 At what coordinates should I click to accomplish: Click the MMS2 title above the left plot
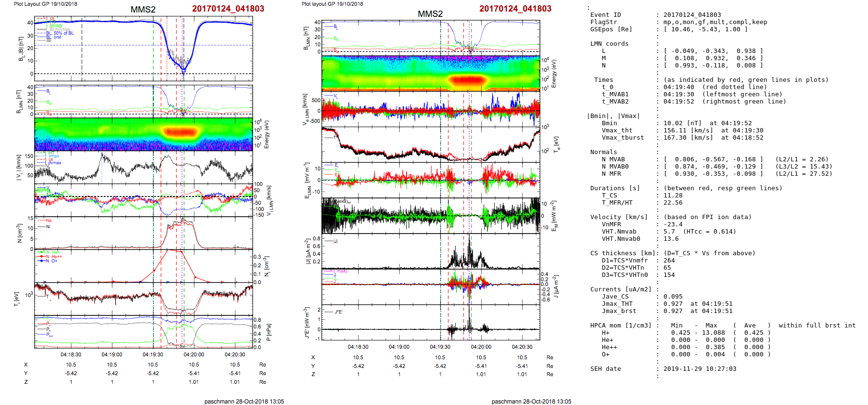tap(143, 10)
